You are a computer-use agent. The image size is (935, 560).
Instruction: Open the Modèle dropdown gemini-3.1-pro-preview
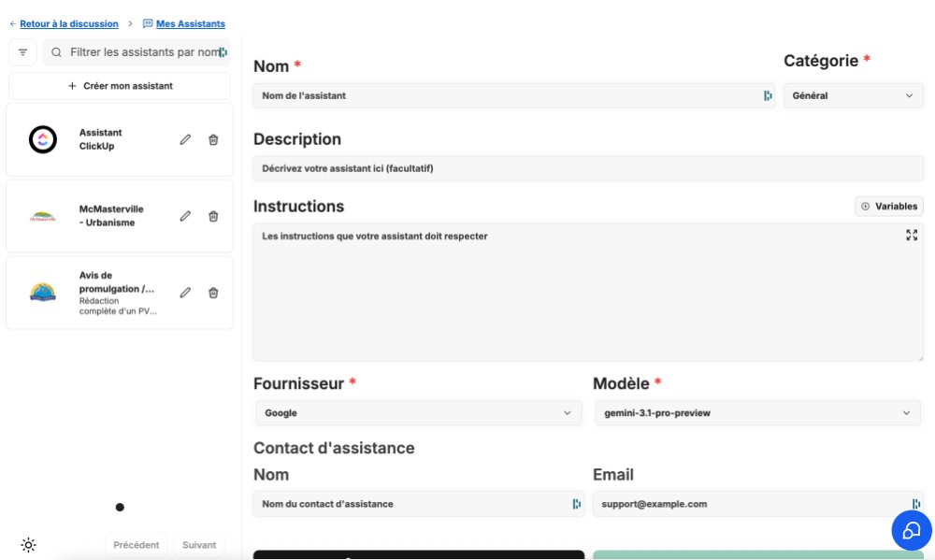point(757,412)
